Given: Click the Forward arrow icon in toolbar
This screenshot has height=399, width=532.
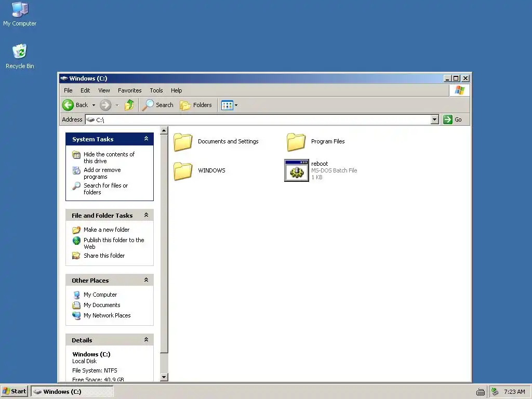Looking at the screenshot, I should coord(105,105).
